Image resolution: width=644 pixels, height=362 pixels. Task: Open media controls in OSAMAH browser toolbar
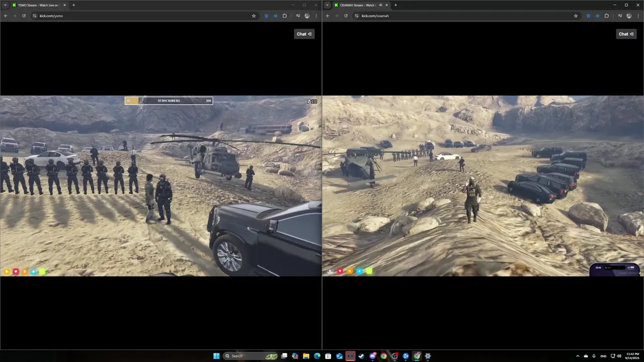[x=620, y=16]
